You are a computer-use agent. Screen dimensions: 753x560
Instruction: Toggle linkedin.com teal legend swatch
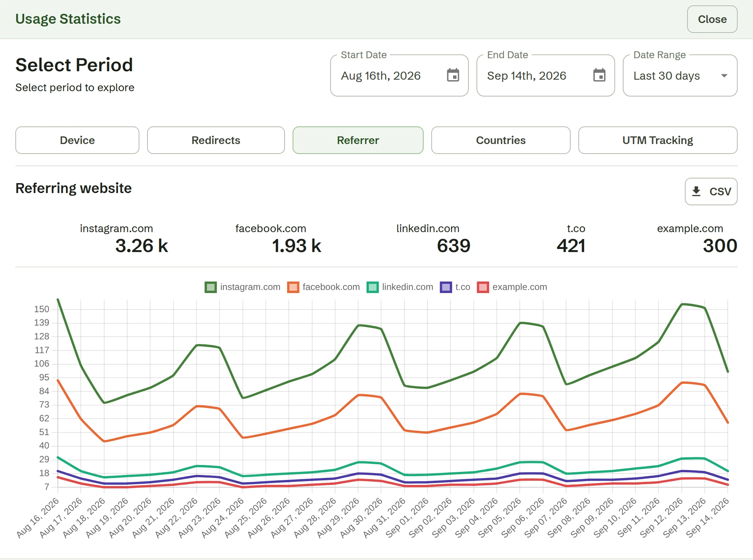pos(373,287)
